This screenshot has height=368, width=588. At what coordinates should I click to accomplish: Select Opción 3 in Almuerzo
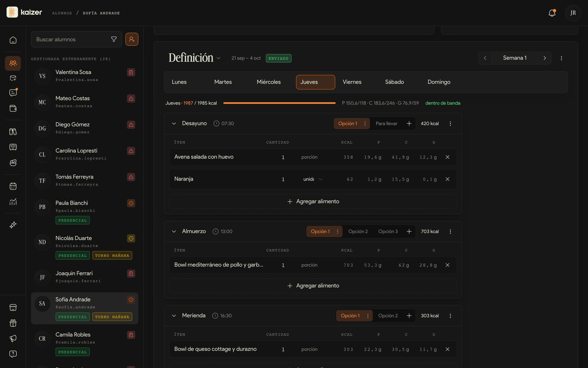(x=388, y=231)
